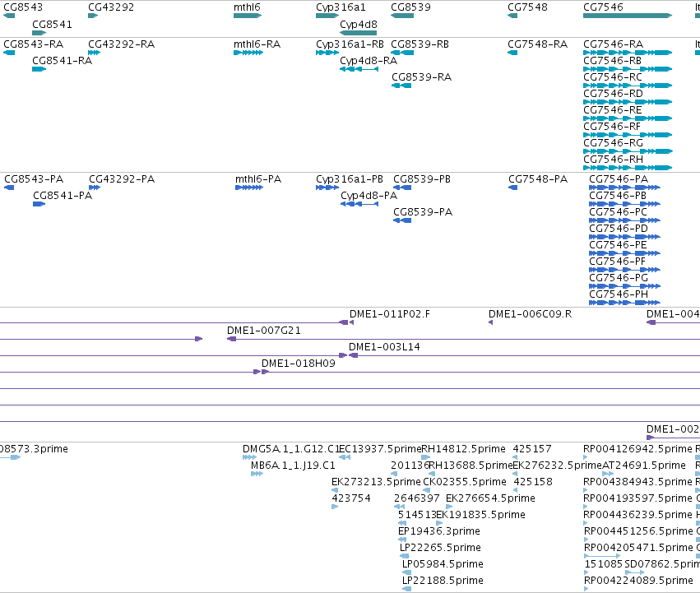This screenshot has width=700, height=593.
Task: Select EST AT24691.5prime
Action: point(644,466)
